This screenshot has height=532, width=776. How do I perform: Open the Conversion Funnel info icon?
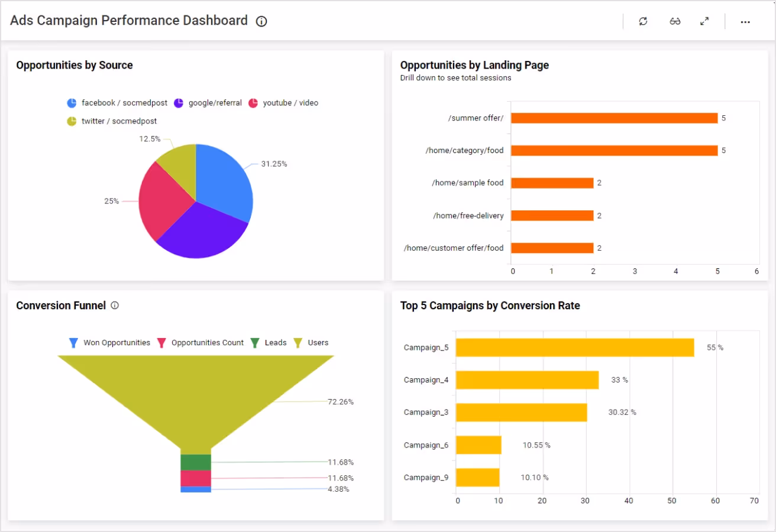pos(115,306)
